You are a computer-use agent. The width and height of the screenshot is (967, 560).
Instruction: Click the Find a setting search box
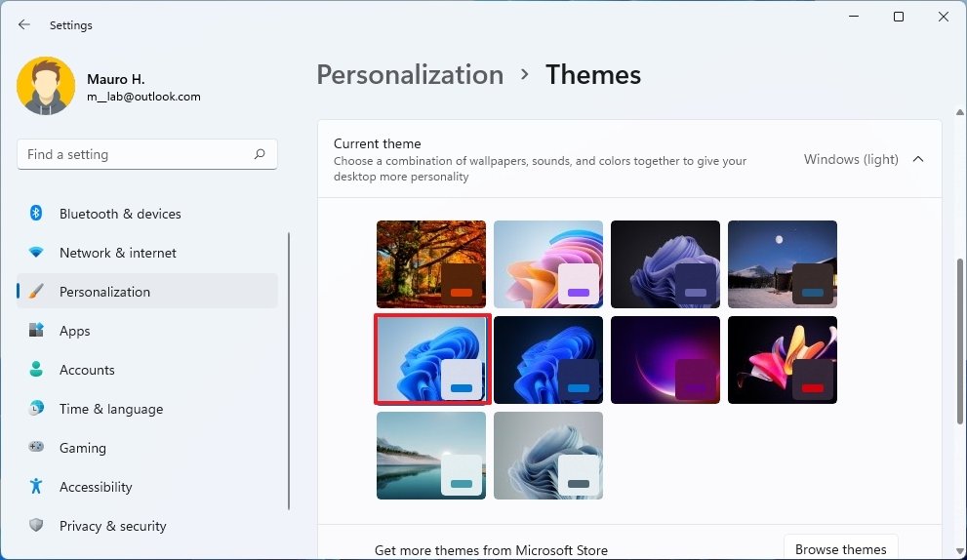(x=147, y=154)
